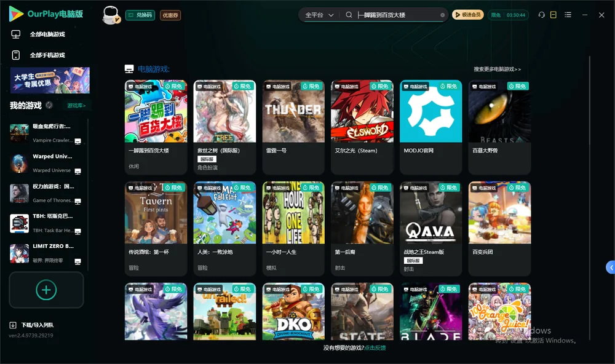This screenshot has height=364, width=615.
Task: Open the main menu list icon
Action: (x=568, y=15)
